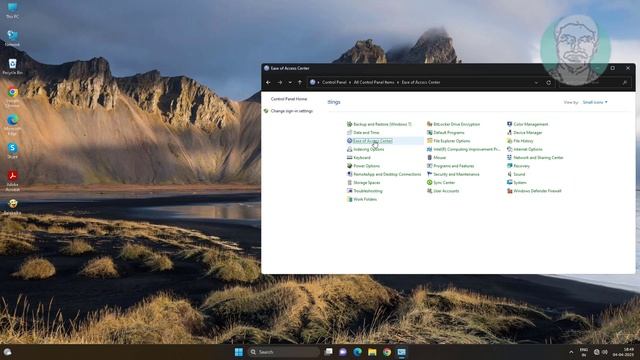Open Power Options
Screen dimensions: 640x360
coord(363,166)
